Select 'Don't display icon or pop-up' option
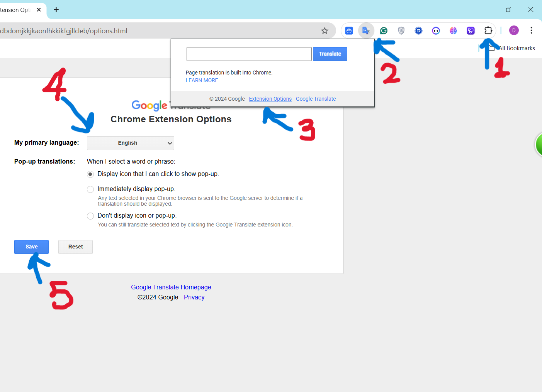Image resolution: width=542 pixels, height=392 pixels. (90, 216)
